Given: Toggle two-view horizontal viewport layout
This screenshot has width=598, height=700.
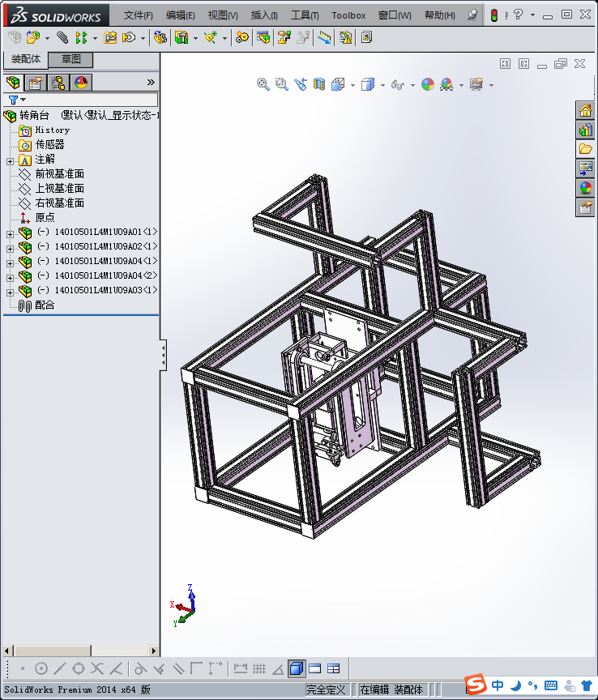Looking at the screenshot, I should click(x=315, y=668).
